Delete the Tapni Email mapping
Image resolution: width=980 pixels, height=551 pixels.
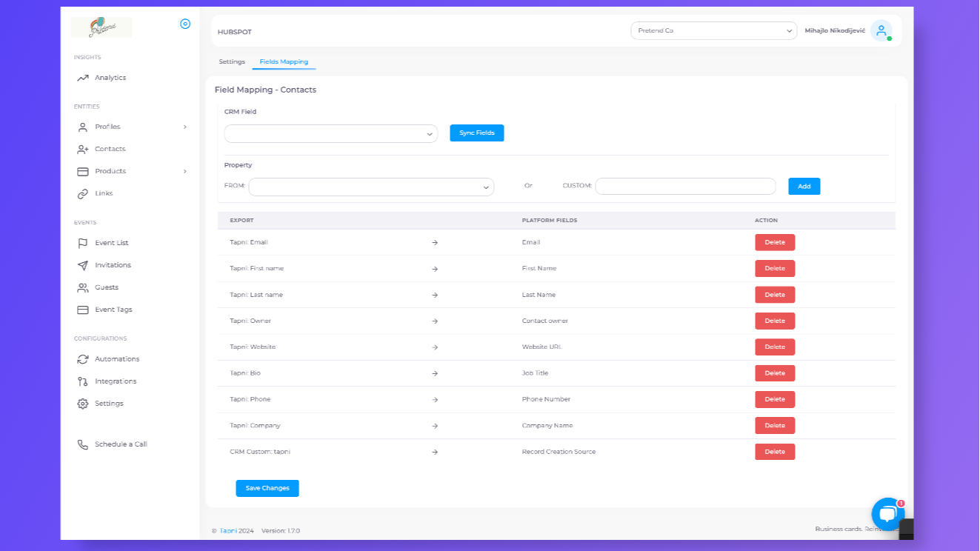point(774,242)
